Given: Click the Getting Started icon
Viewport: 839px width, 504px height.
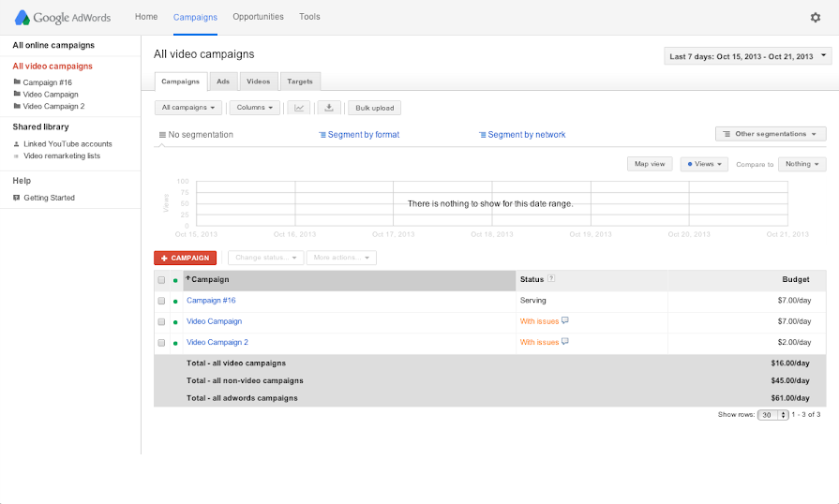Looking at the screenshot, I should [x=16, y=198].
